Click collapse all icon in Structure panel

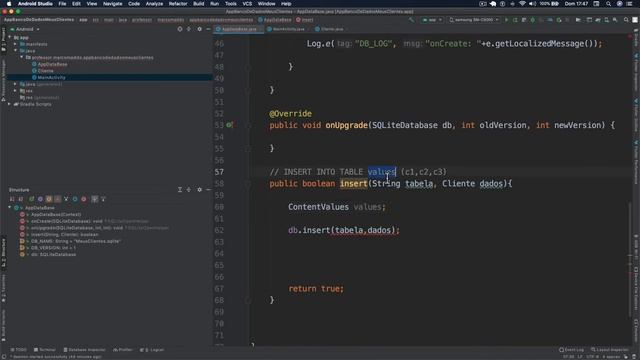coord(189,190)
